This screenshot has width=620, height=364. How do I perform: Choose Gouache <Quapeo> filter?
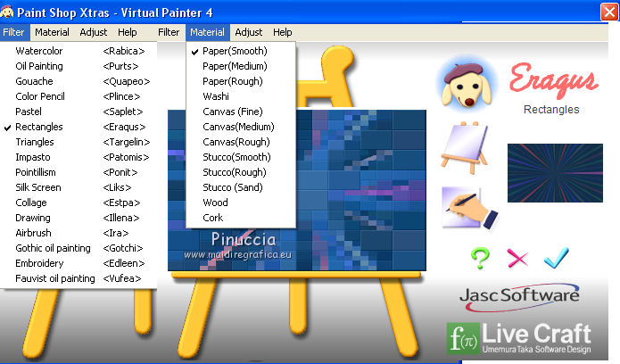[x=79, y=81]
